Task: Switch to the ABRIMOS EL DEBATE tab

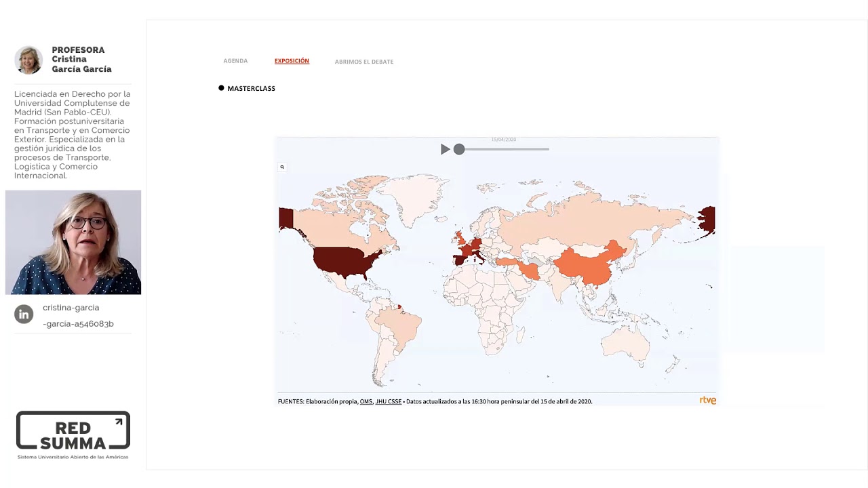Action: 363,62
